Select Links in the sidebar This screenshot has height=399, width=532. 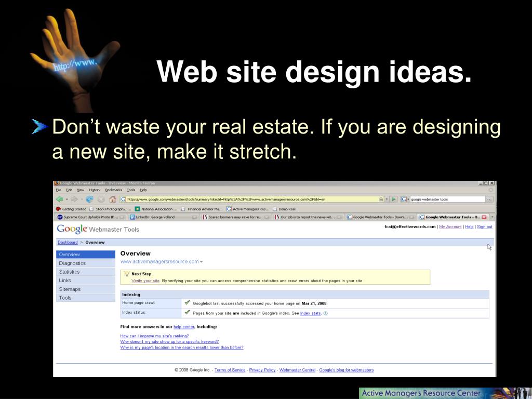tap(86, 280)
